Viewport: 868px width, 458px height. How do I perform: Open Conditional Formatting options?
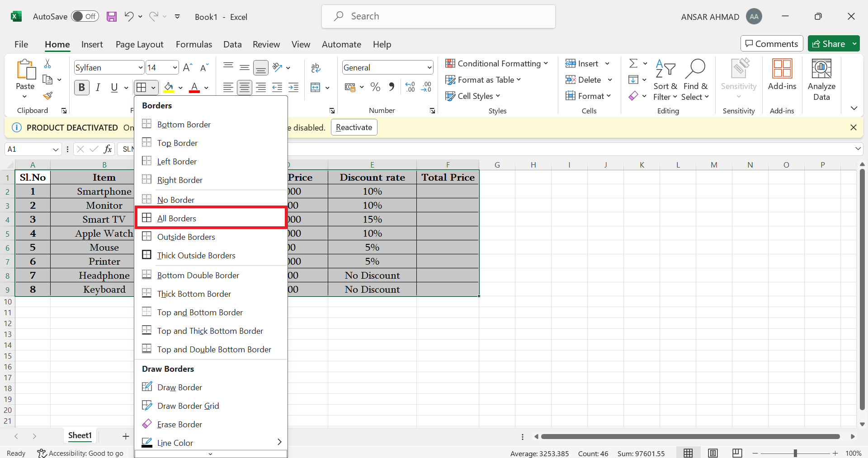[497, 63]
